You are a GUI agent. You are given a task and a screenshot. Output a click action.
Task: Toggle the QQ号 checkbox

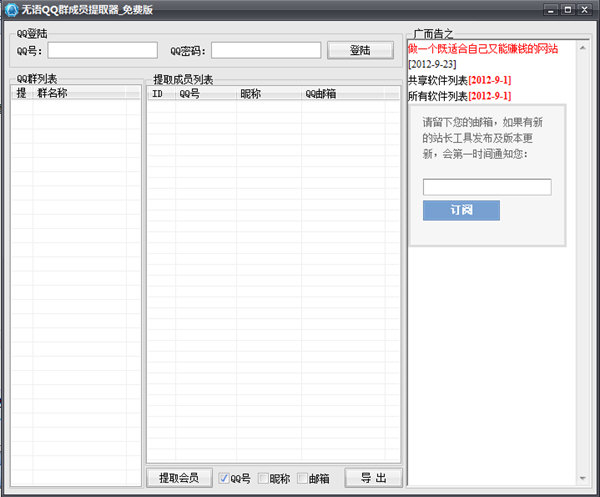[224, 478]
